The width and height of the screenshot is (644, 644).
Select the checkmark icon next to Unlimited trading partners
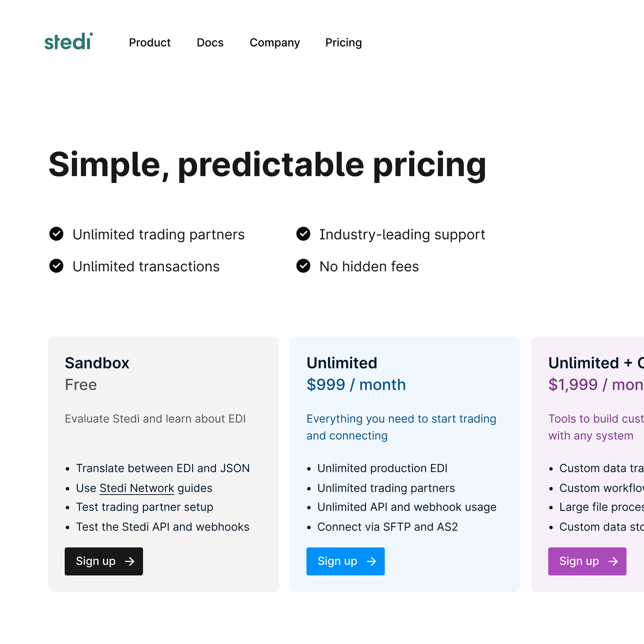tap(57, 233)
